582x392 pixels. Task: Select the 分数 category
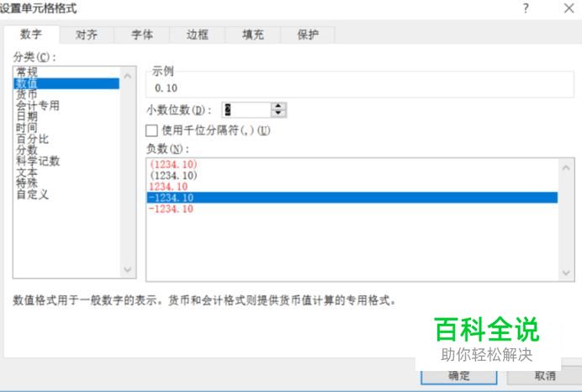pyautogui.click(x=66, y=150)
